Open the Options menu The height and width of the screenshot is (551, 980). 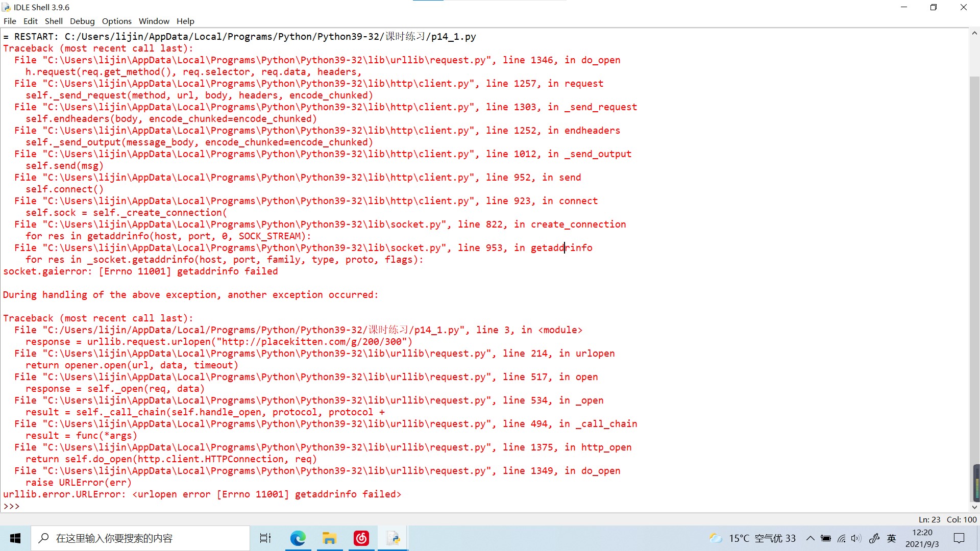[116, 21]
